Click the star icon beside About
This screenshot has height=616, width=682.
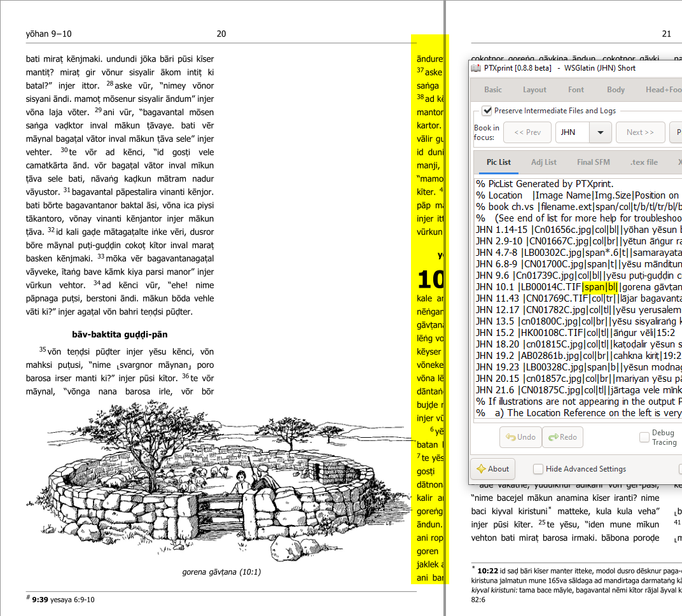pyautogui.click(x=482, y=469)
